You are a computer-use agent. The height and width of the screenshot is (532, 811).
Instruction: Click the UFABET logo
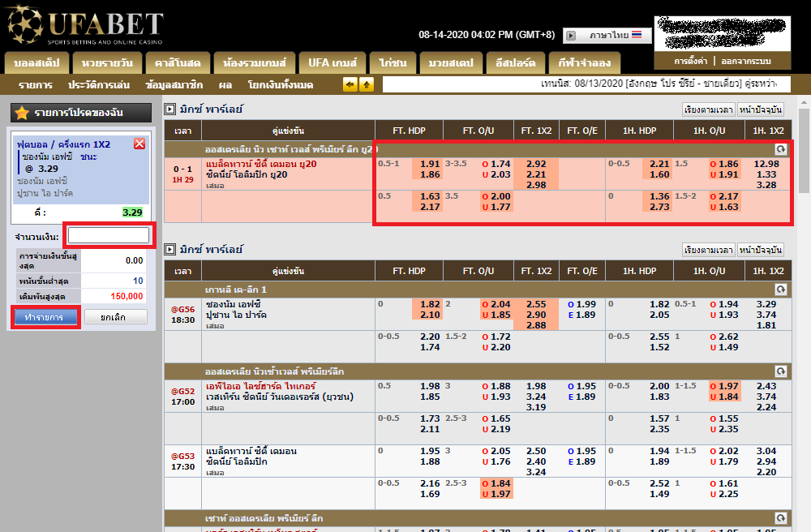(x=85, y=26)
